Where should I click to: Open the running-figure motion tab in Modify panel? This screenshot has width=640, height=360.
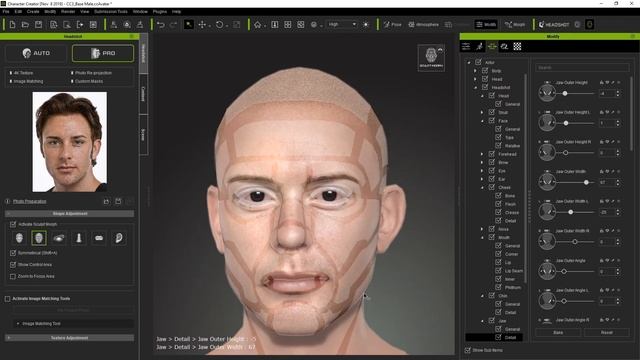(x=479, y=47)
